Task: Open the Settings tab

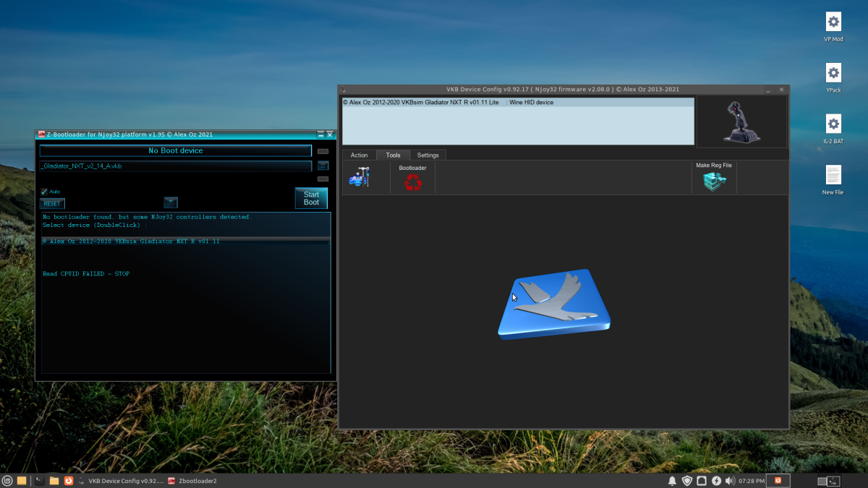Action: (427, 155)
